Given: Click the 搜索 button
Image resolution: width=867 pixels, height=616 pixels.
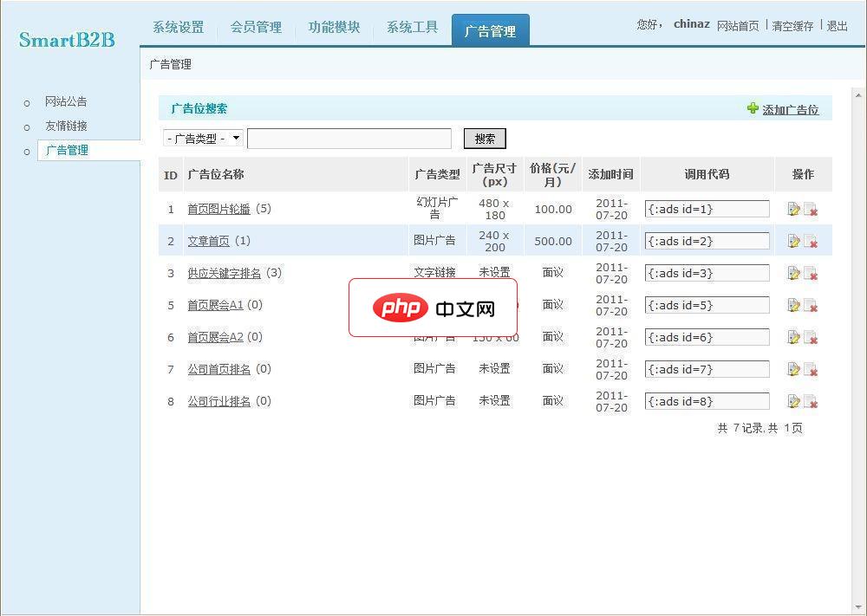Looking at the screenshot, I should [484, 138].
